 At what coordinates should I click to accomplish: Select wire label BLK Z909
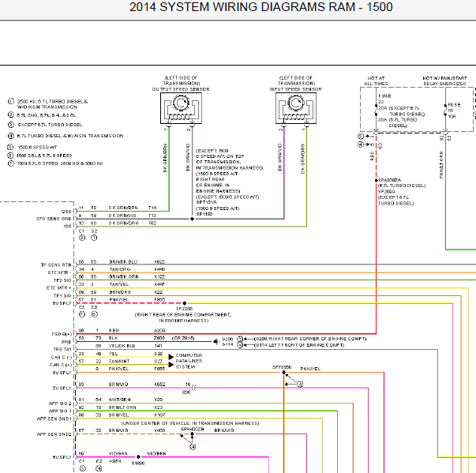pos(137,338)
